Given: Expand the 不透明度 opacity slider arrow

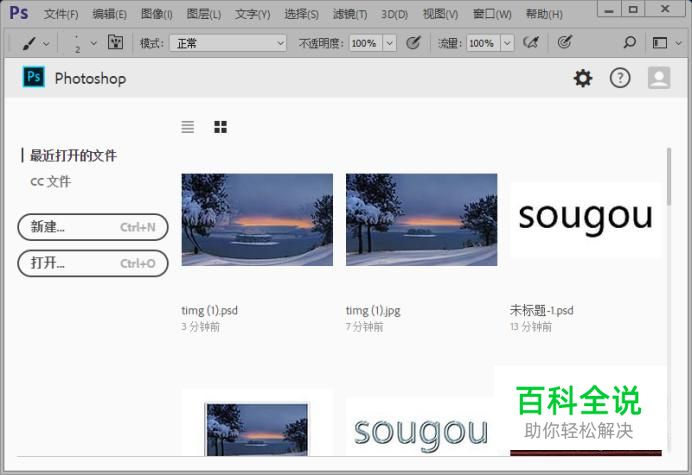Looking at the screenshot, I should [x=389, y=43].
